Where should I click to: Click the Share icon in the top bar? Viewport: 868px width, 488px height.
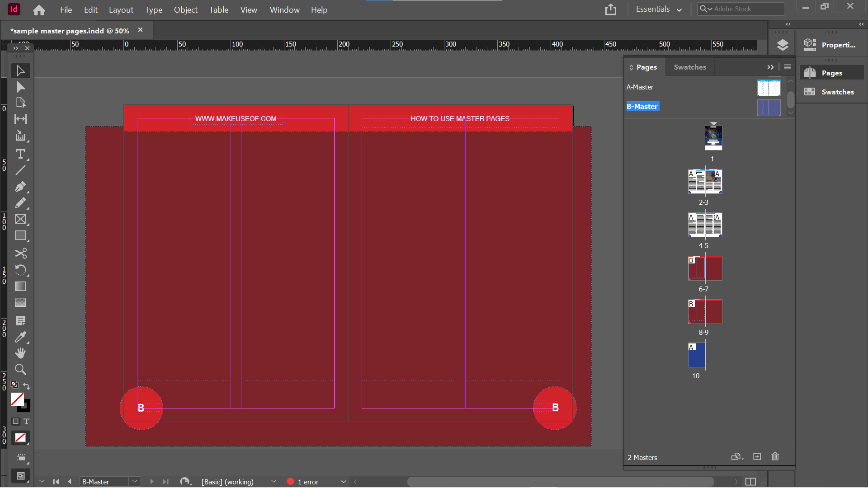tap(610, 9)
